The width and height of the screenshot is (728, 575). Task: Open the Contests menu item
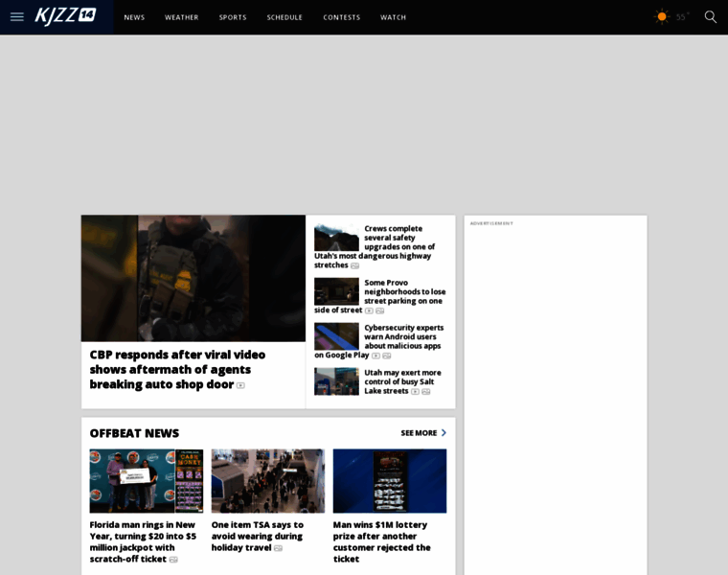point(342,17)
